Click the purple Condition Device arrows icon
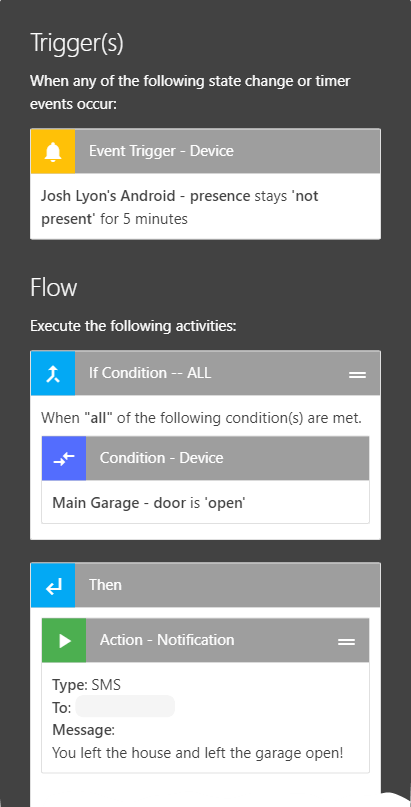Viewport: 411px width, 807px height. pyautogui.click(x=64, y=459)
